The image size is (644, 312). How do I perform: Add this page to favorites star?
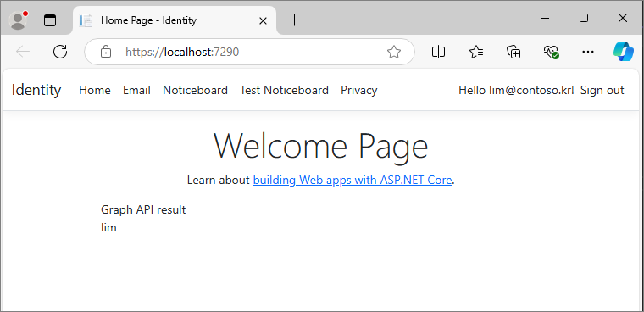tap(394, 52)
